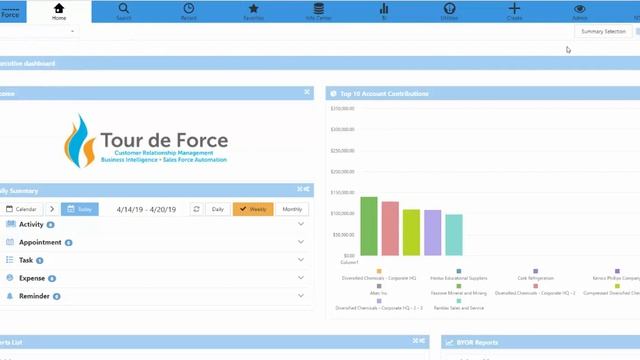Click the Expense count badge

click(52, 279)
